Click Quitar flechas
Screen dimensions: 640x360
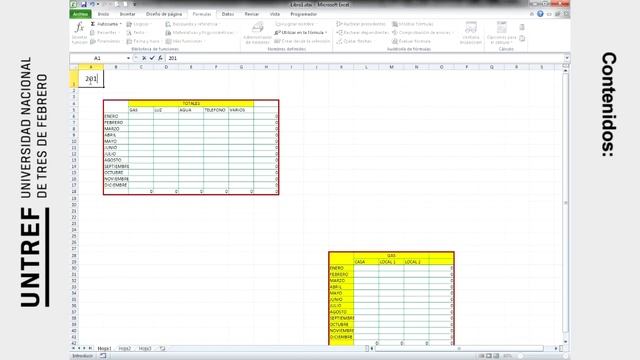354,41
